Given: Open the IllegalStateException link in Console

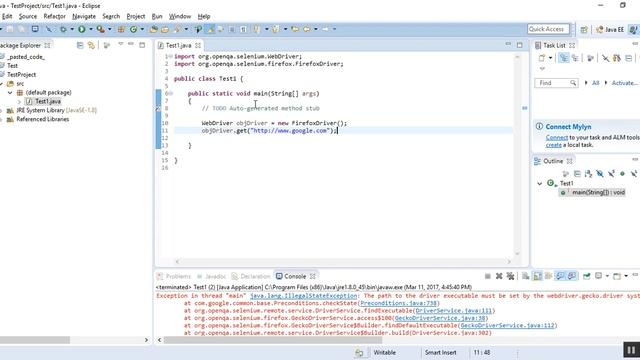Looking at the screenshot, I should pyautogui.click(x=303, y=296).
